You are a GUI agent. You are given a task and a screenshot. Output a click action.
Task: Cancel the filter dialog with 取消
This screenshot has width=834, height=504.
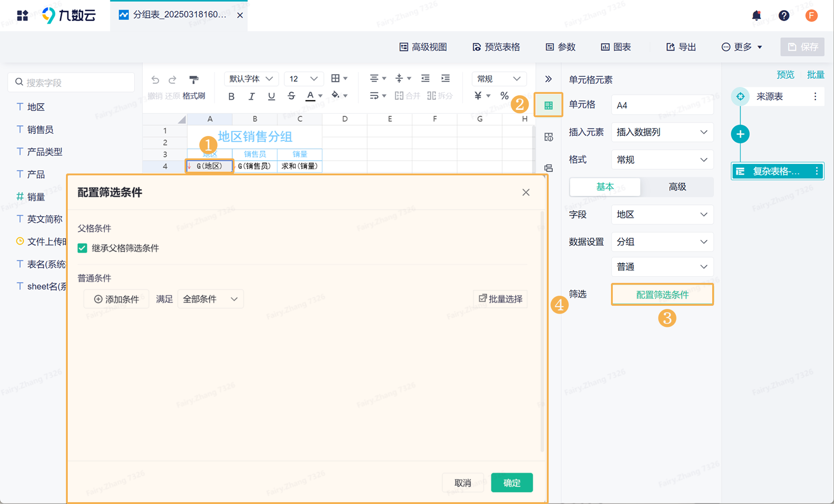point(463,483)
